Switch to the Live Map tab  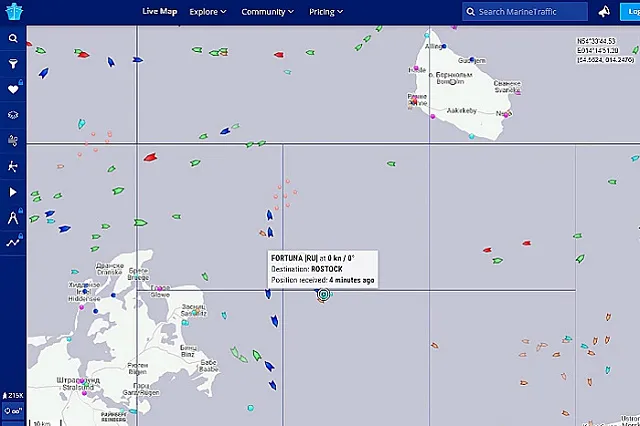coord(160,12)
